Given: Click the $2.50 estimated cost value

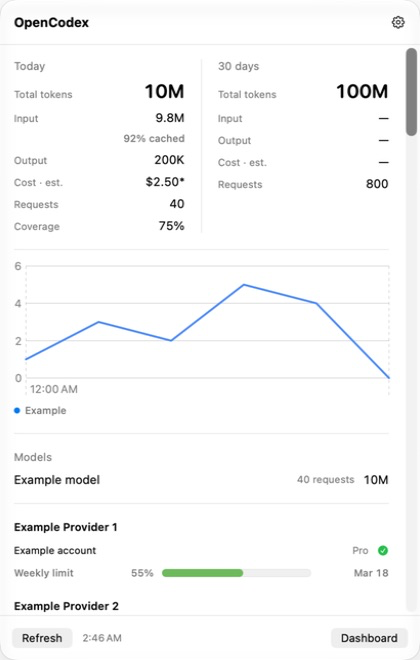Looking at the screenshot, I should (x=165, y=182).
